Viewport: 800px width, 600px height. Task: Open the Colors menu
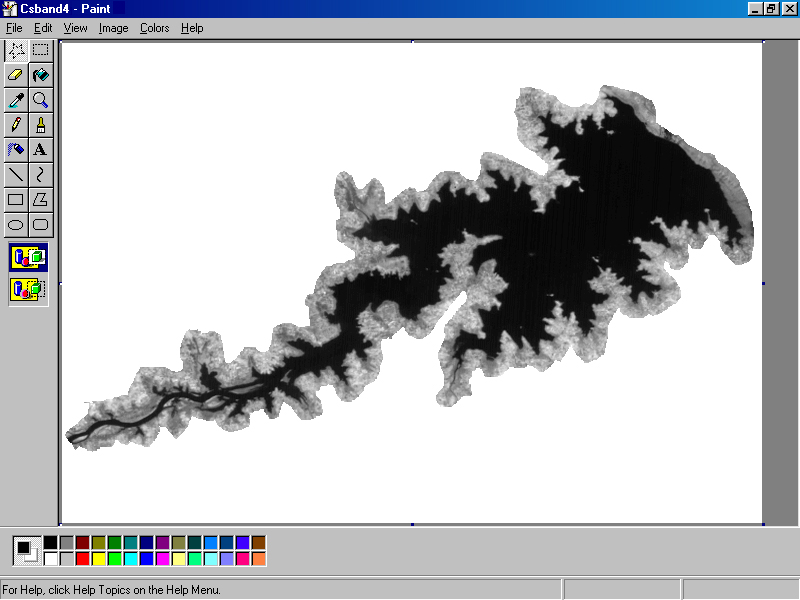click(x=155, y=28)
